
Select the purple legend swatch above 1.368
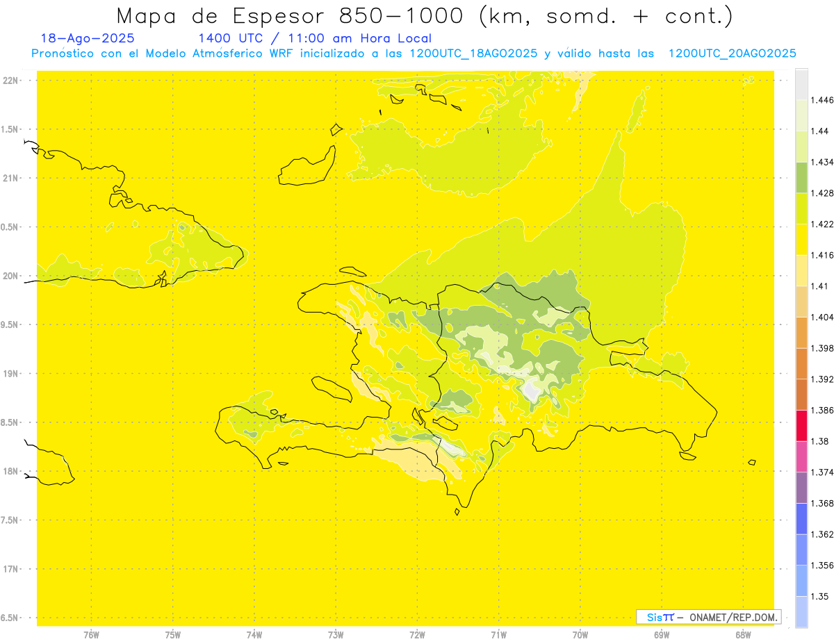801,488
